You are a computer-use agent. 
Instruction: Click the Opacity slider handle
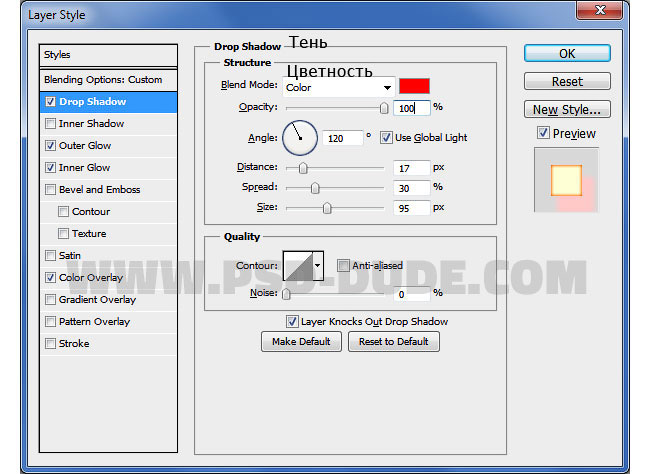pyautogui.click(x=384, y=108)
